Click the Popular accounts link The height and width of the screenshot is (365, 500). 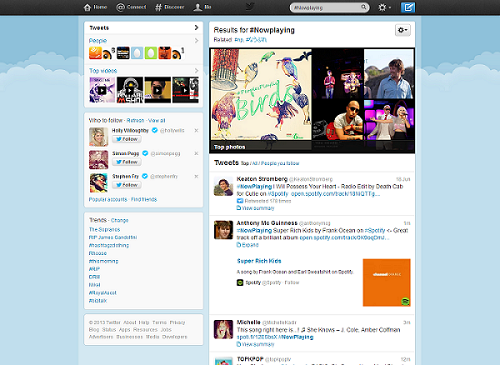tap(108, 199)
